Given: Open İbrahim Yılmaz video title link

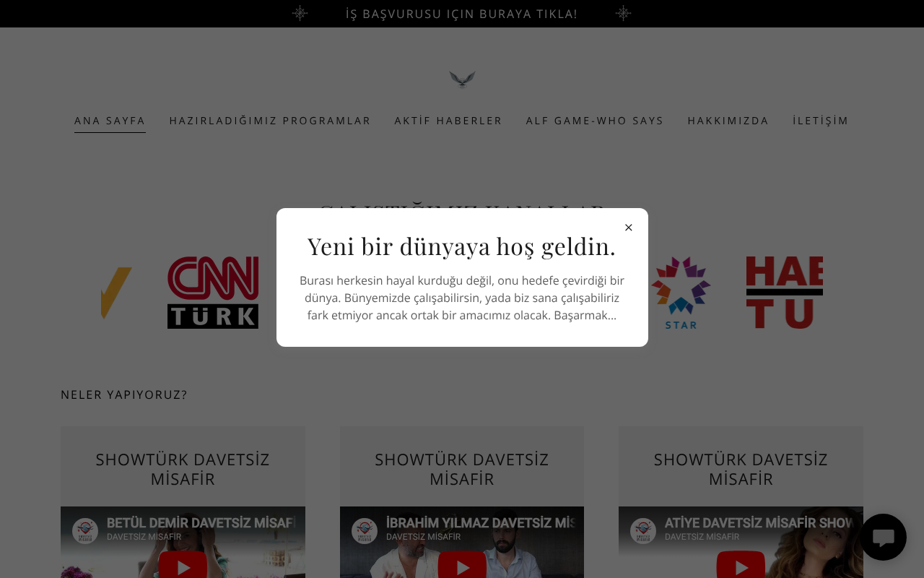Looking at the screenshot, I should (480, 522).
